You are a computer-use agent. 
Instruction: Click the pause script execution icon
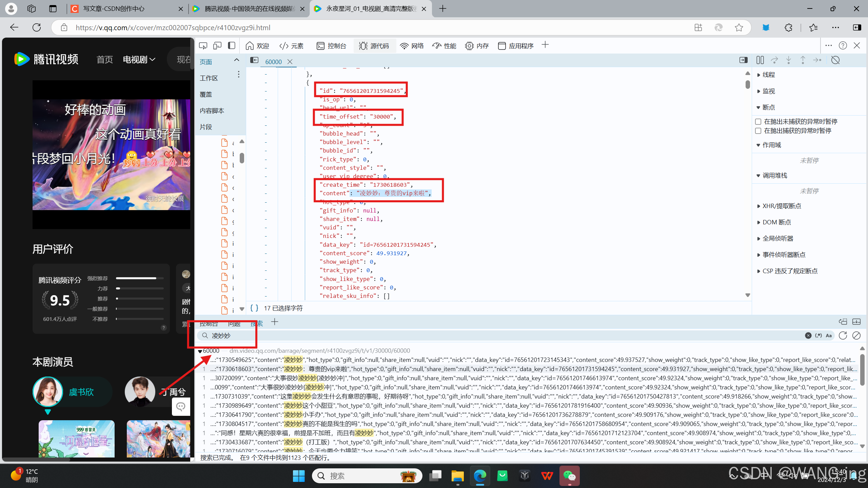pyautogui.click(x=760, y=60)
